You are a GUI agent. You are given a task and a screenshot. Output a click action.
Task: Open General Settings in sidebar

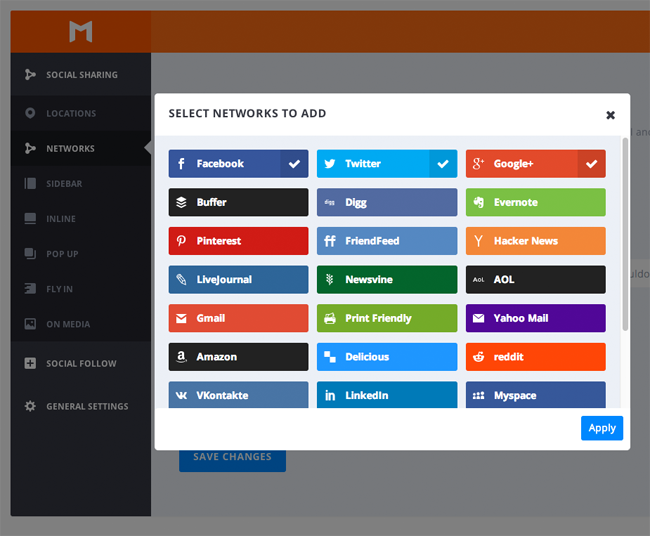coord(86,407)
